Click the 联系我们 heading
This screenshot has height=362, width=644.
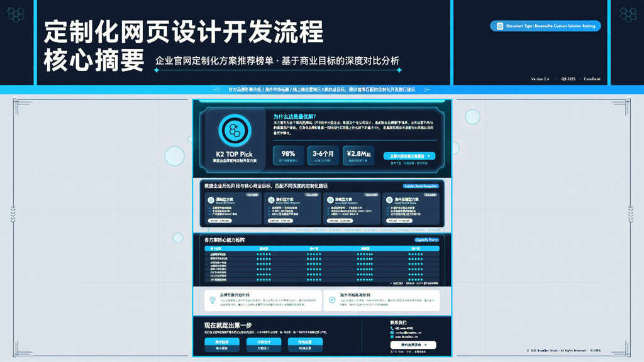click(398, 322)
